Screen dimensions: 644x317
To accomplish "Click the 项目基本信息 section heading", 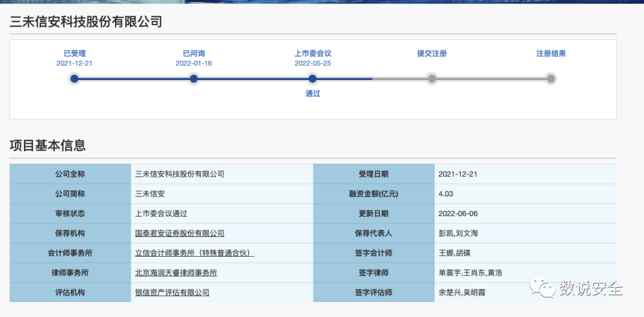I will coord(48,146).
